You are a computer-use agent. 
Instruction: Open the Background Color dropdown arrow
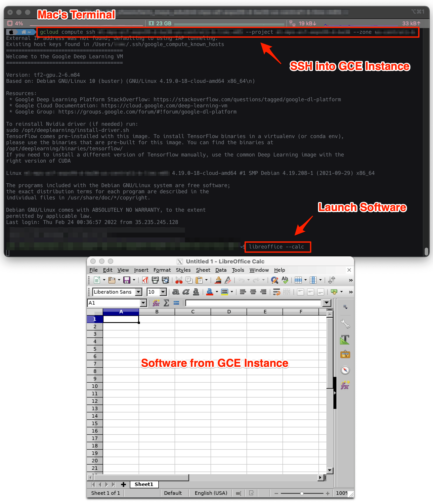click(x=232, y=292)
